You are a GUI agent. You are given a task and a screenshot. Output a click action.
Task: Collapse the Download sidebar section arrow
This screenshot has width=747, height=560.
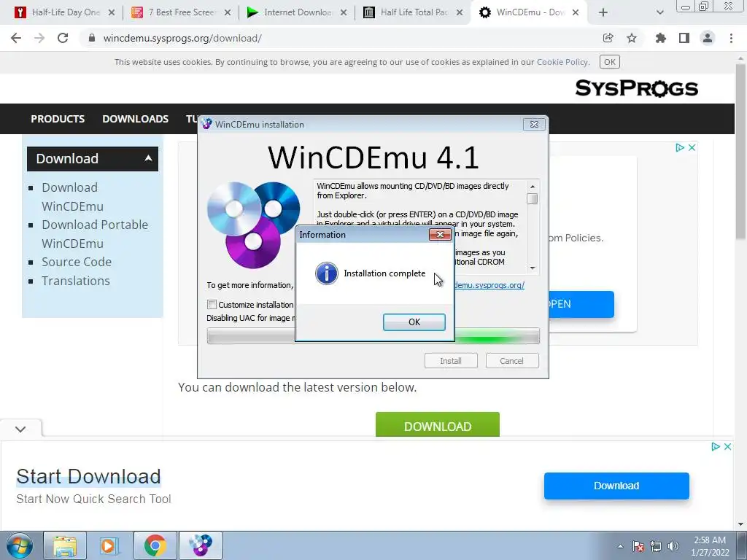pos(148,158)
